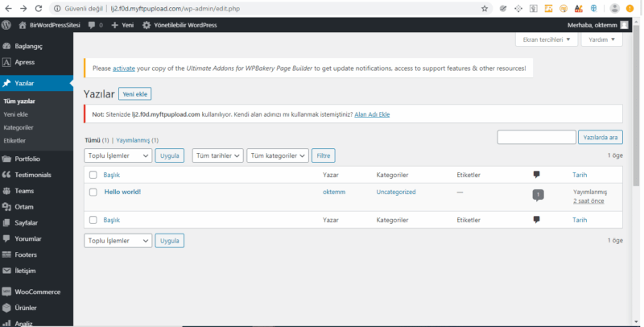Image resolution: width=644 pixels, height=327 pixels.
Task: Expand the Tüm kategoriler filter dropdown
Action: point(277,155)
